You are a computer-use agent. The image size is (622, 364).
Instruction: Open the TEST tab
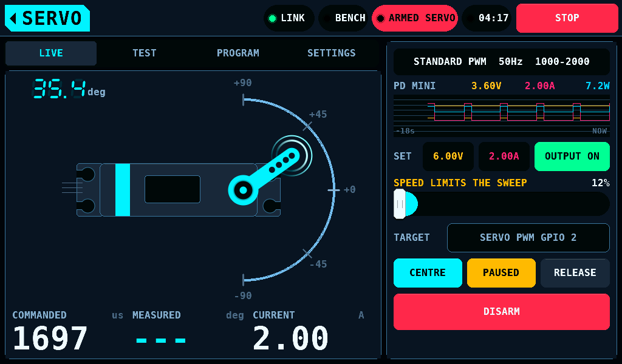pyautogui.click(x=145, y=53)
